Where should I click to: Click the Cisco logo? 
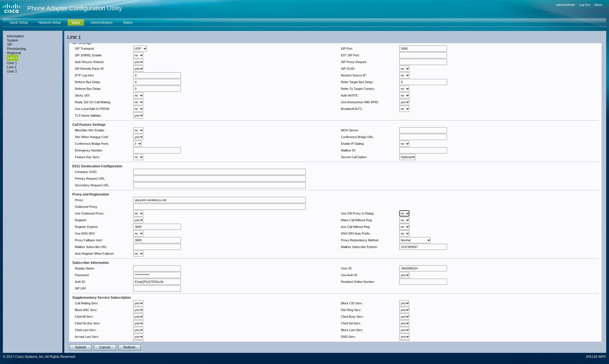pos(11,8)
